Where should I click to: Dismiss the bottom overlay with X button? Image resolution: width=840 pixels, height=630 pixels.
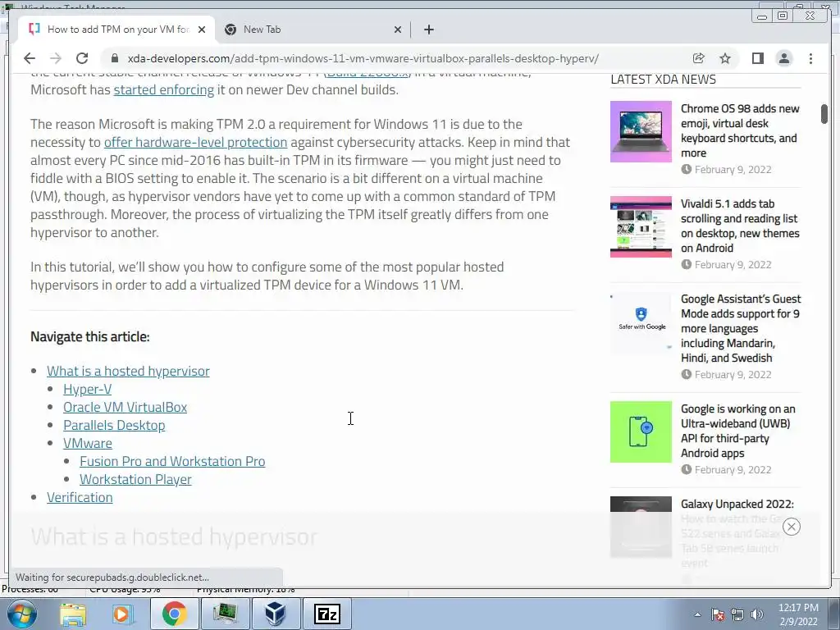click(792, 527)
